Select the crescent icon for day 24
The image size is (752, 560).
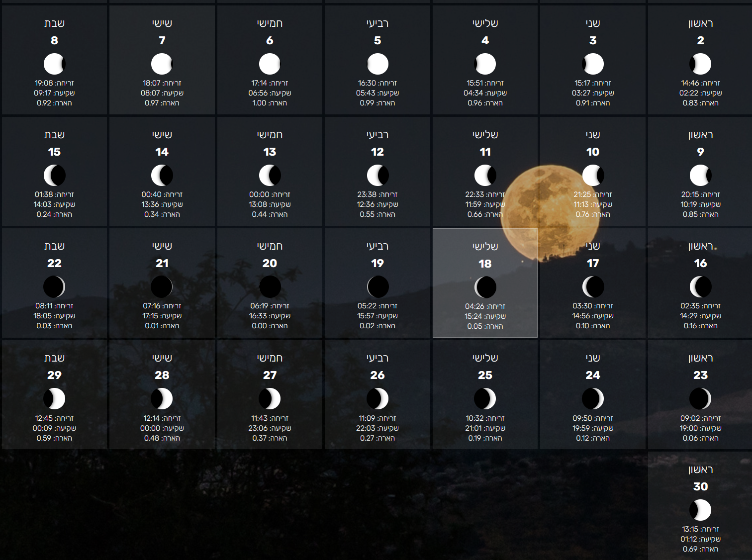[x=593, y=399]
